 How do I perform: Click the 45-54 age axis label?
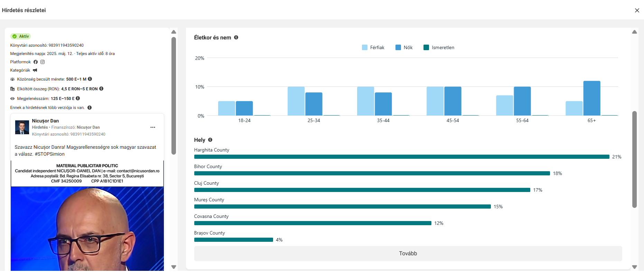(x=453, y=120)
